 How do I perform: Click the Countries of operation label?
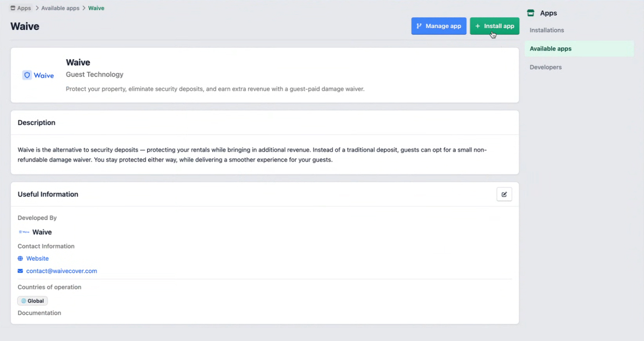[49, 287]
